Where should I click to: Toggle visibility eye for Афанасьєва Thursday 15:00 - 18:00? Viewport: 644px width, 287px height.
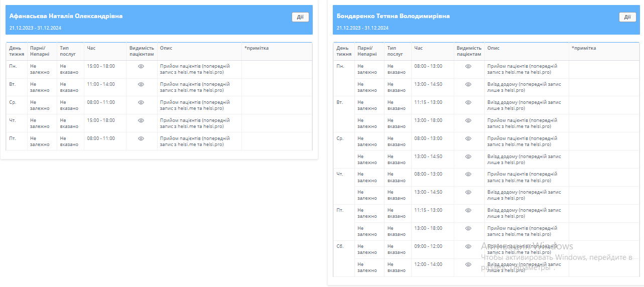point(141,120)
